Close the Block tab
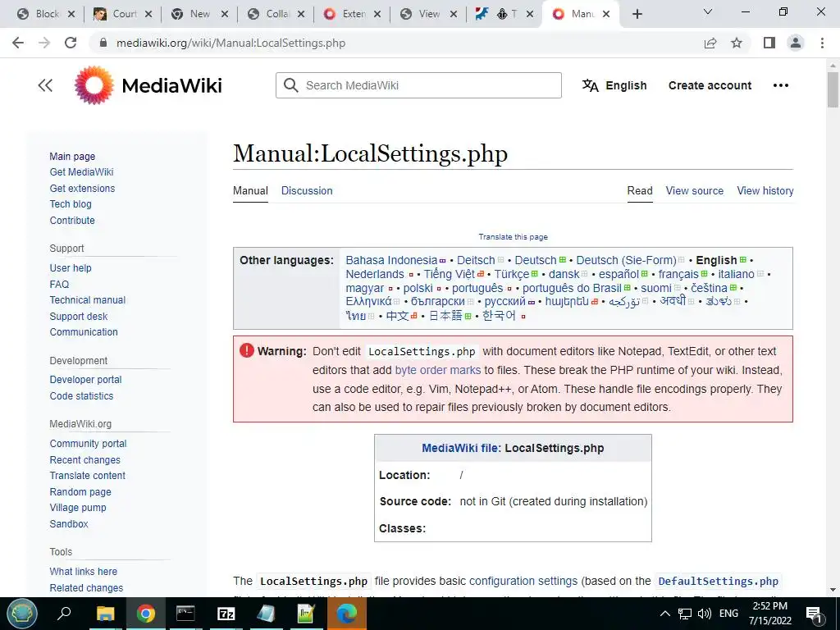 (72, 14)
